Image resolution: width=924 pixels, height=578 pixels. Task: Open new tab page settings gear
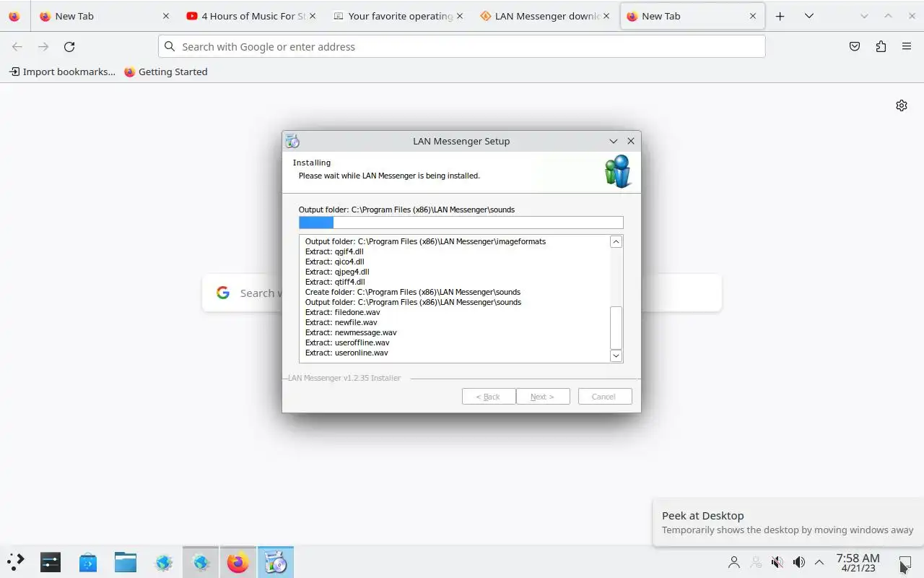pyautogui.click(x=902, y=105)
